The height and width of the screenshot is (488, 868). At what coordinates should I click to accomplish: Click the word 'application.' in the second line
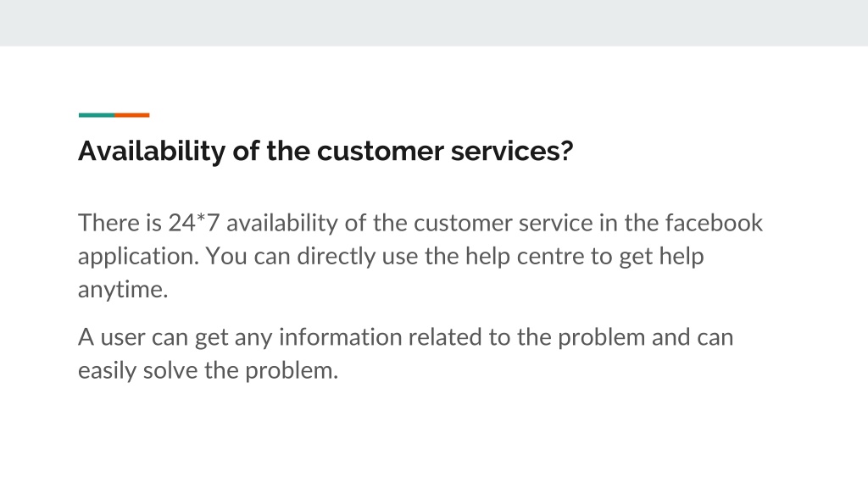(x=138, y=257)
